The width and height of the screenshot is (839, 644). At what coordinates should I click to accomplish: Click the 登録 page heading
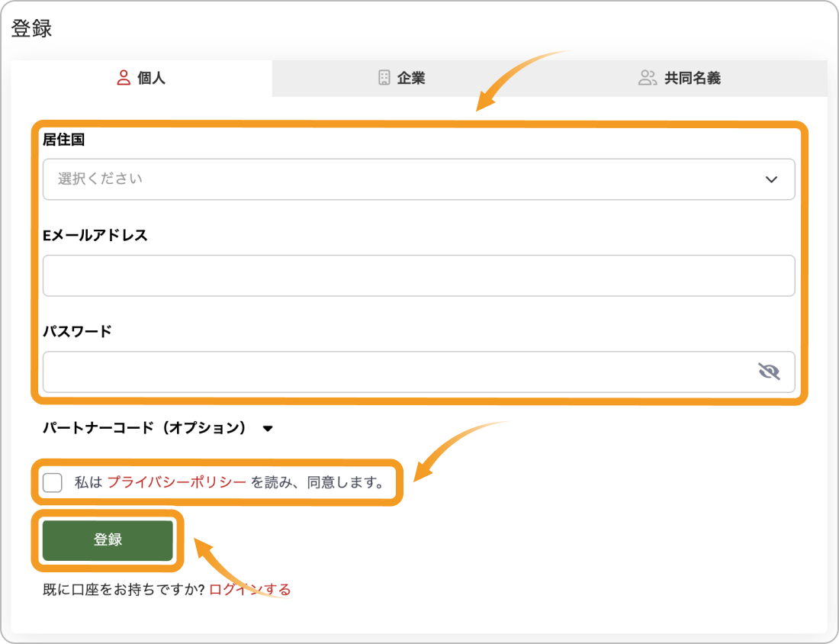(x=31, y=28)
